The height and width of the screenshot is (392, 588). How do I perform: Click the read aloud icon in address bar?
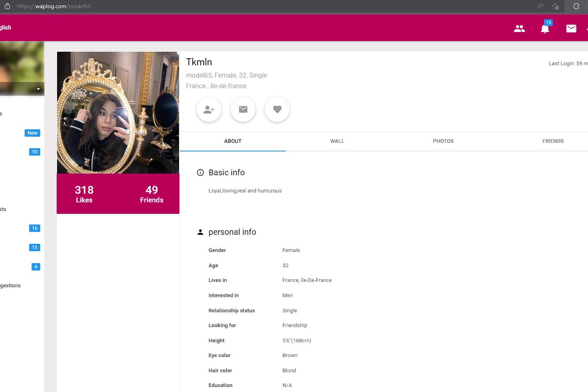coord(540,6)
